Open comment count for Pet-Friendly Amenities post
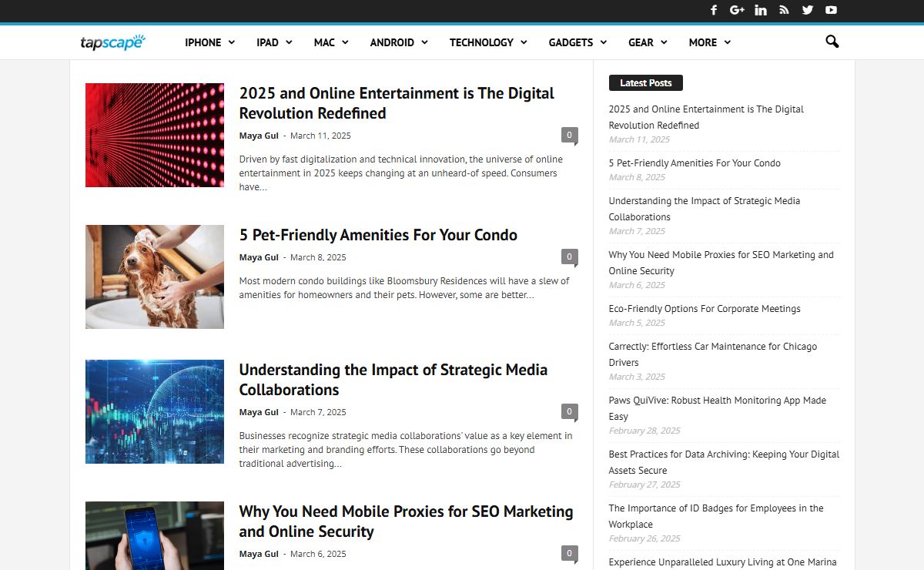The image size is (924, 570). 569,257
